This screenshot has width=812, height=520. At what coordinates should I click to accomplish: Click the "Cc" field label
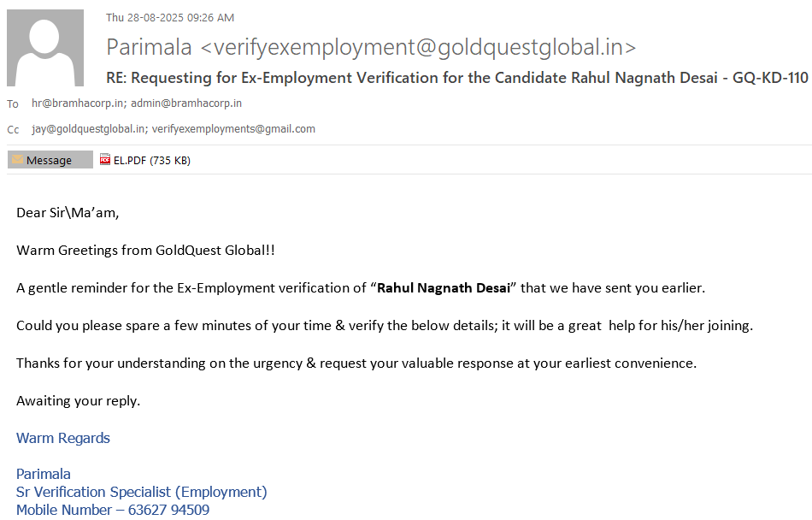(13, 130)
